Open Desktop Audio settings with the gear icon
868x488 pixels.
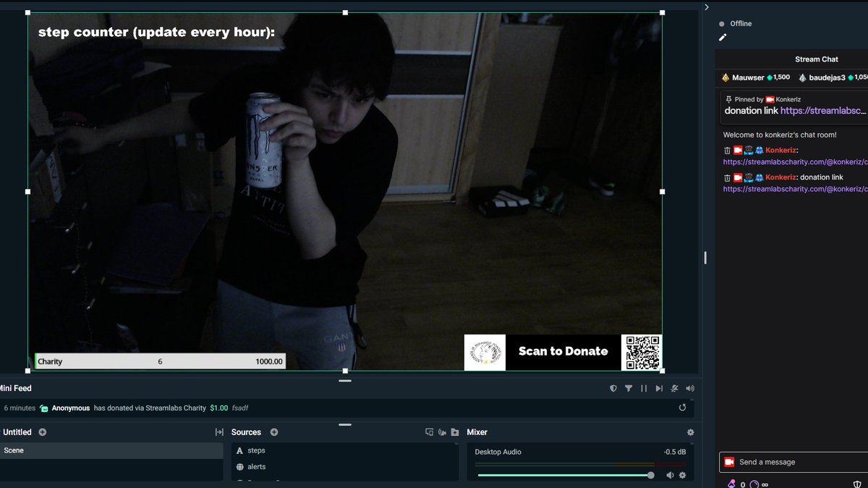click(x=682, y=475)
